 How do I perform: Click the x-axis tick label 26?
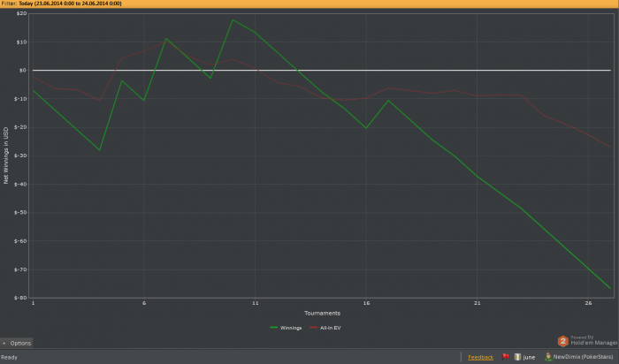point(588,303)
